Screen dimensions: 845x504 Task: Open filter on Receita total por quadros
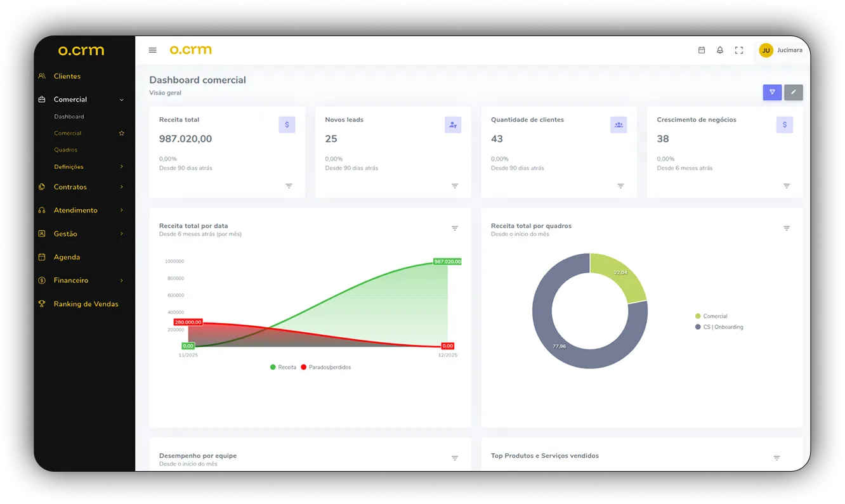coord(787,228)
